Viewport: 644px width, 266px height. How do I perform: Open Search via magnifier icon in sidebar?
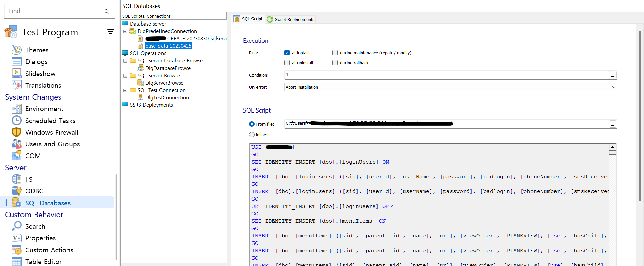(16, 226)
